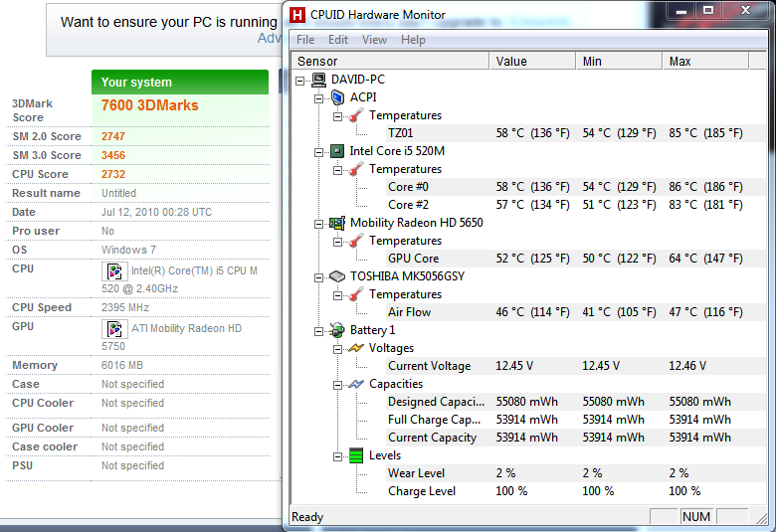The height and width of the screenshot is (532, 776).
Task: Click thermometer icon under ACPI
Action: pyautogui.click(x=356, y=115)
